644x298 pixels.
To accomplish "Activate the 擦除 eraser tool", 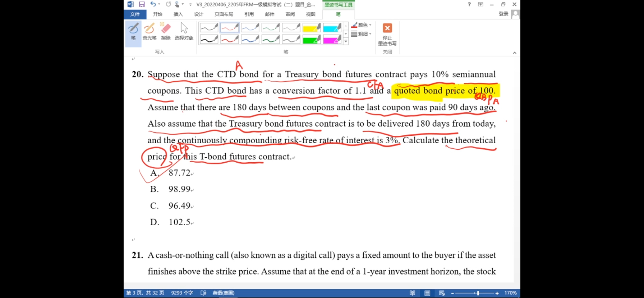I will coord(166,32).
